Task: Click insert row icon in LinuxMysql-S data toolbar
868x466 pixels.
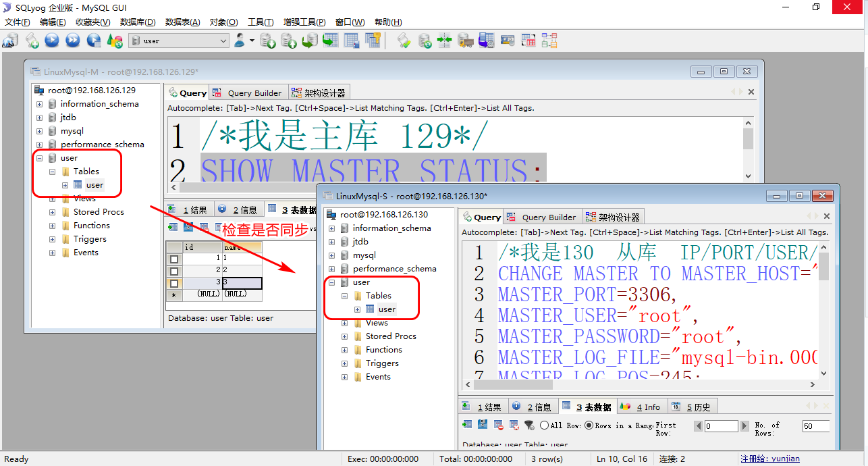Action: [467, 425]
